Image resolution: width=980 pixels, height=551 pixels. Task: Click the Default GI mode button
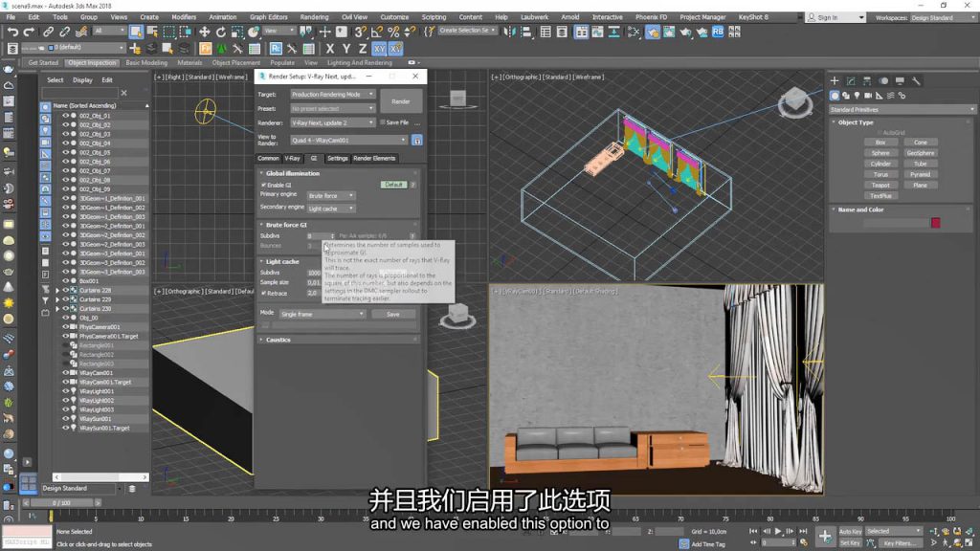click(393, 185)
